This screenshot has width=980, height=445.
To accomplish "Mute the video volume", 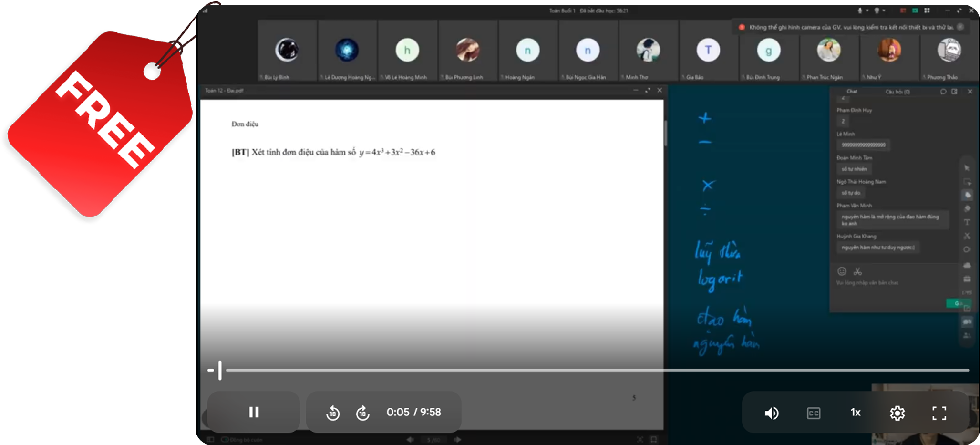I will coord(772,413).
